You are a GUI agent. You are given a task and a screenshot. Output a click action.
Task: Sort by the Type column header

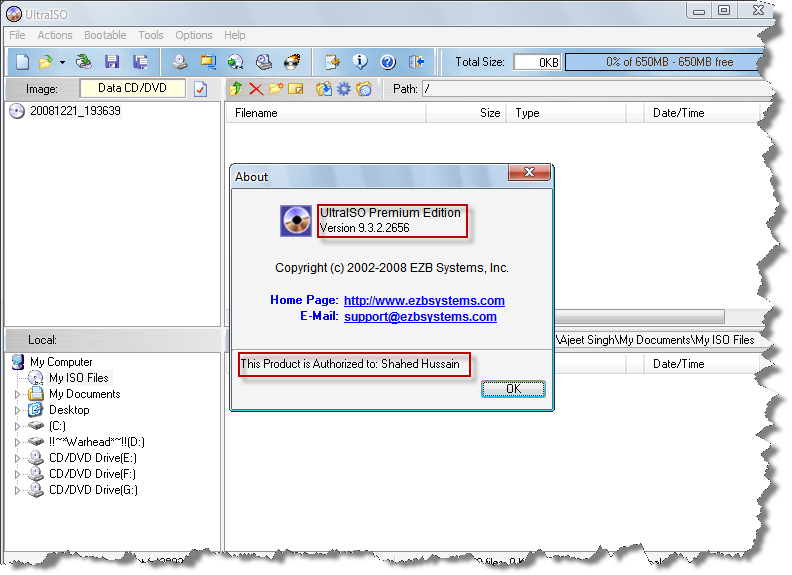click(566, 113)
